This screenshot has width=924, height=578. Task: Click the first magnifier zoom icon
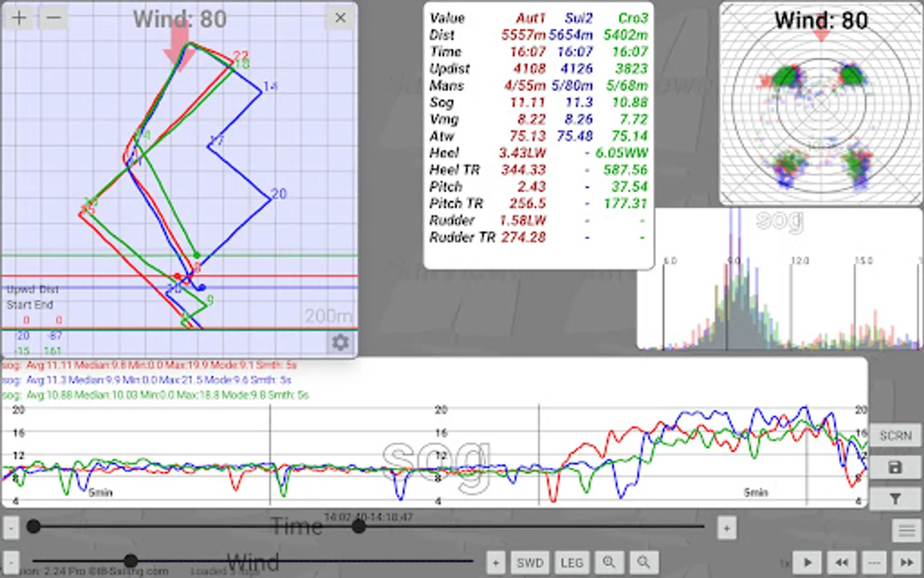(609, 563)
